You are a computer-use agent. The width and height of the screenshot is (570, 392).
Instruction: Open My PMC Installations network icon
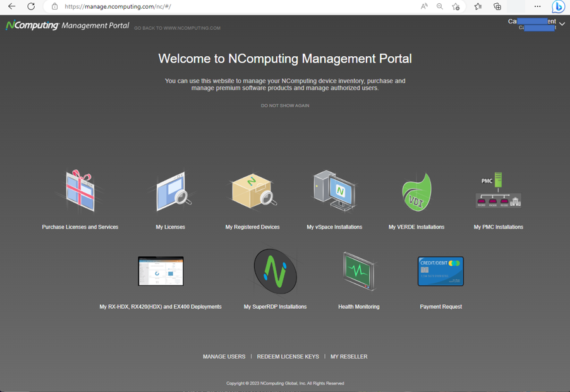point(499,190)
